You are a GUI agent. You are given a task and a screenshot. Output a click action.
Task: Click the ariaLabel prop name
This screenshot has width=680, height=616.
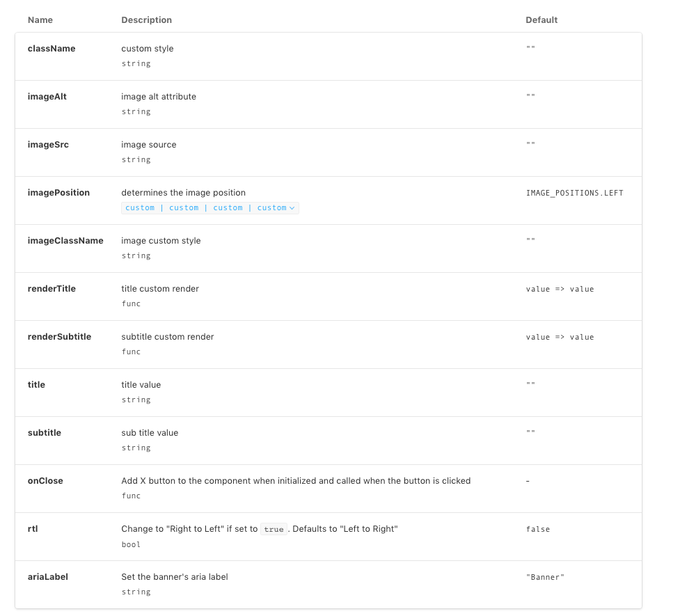[x=48, y=577]
